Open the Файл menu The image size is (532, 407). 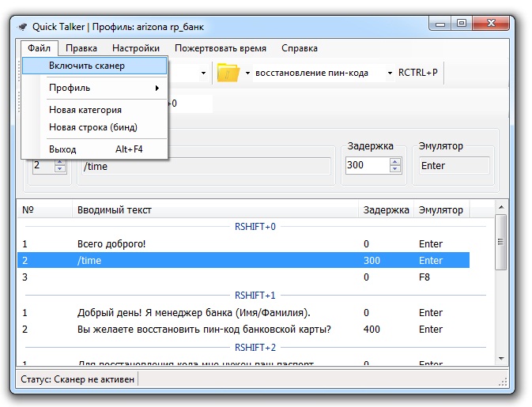tap(39, 48)
